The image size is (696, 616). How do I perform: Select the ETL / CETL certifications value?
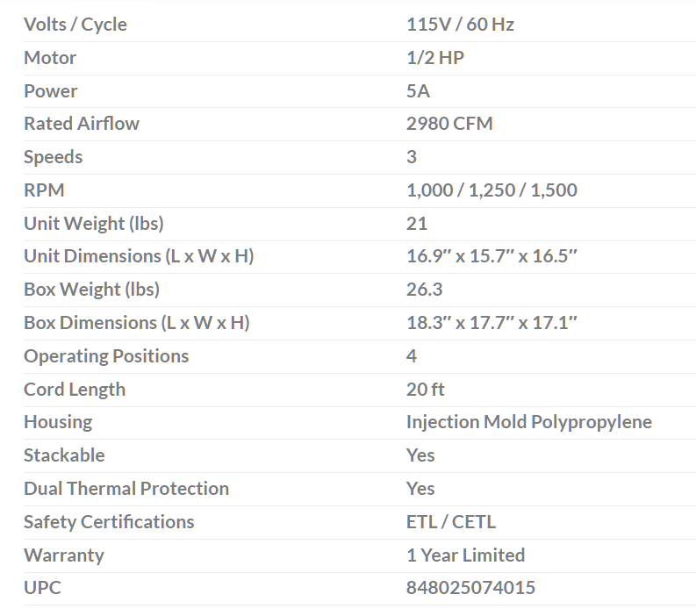pos(450,522)
